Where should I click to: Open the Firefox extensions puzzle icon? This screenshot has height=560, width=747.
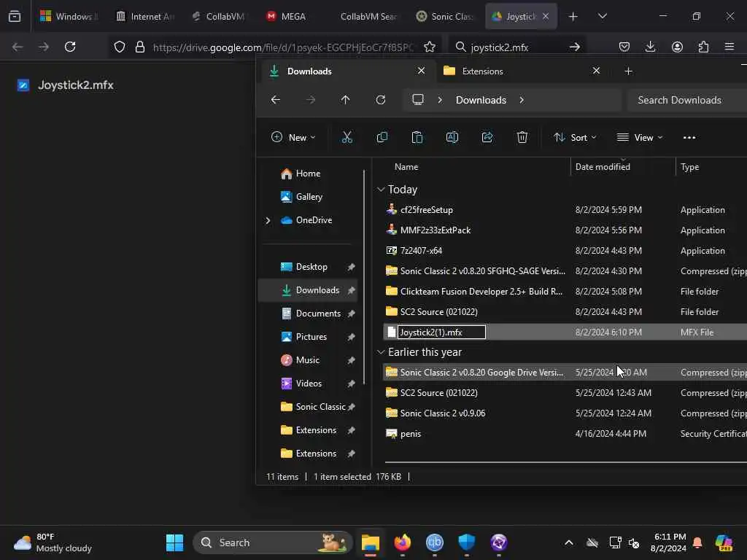coord(703,47)
